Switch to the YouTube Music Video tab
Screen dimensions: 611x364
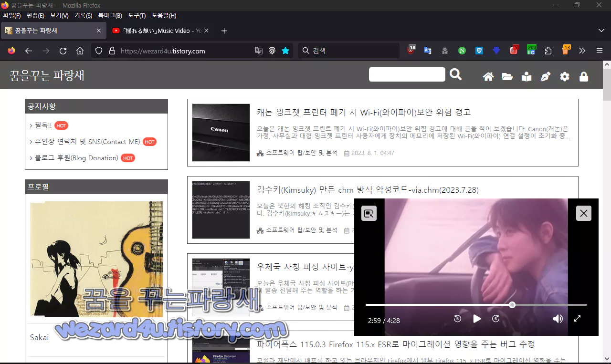(x=160, y=31)
